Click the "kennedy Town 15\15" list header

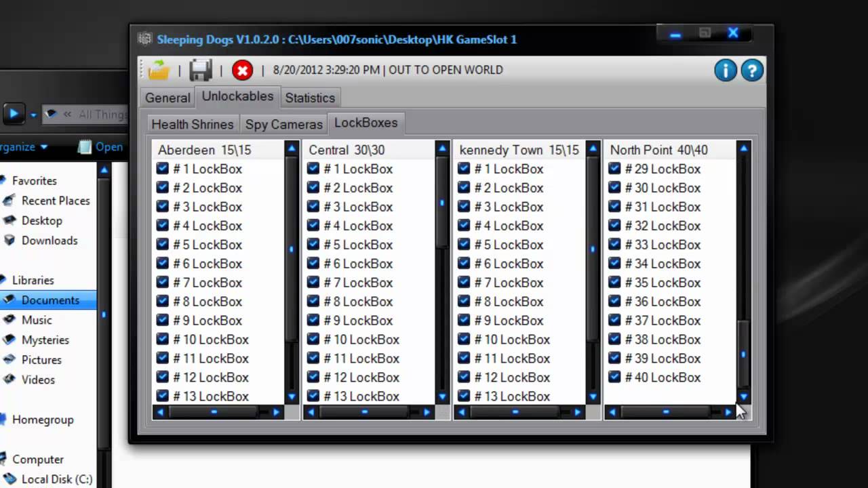click(x=519, y=150)
